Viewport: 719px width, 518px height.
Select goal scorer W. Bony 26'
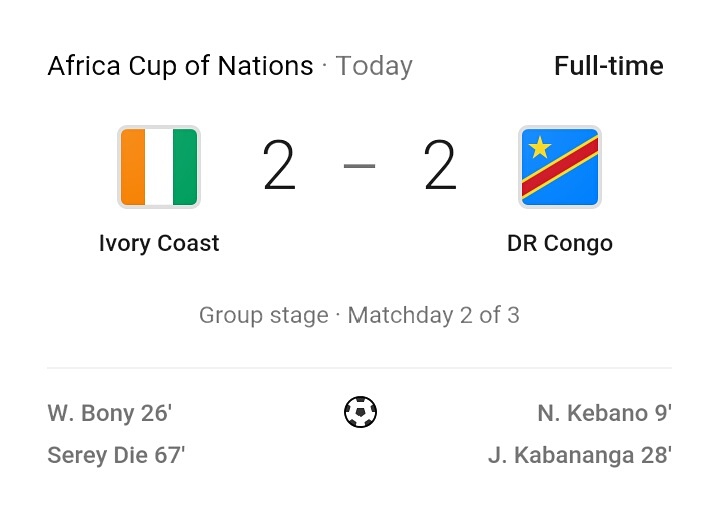[x=110, y=413]
